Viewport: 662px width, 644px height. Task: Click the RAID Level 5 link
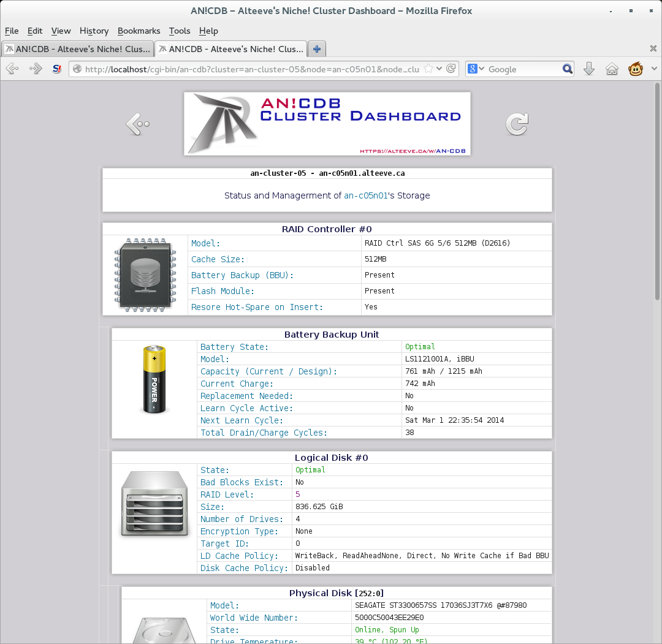(298, 494)
